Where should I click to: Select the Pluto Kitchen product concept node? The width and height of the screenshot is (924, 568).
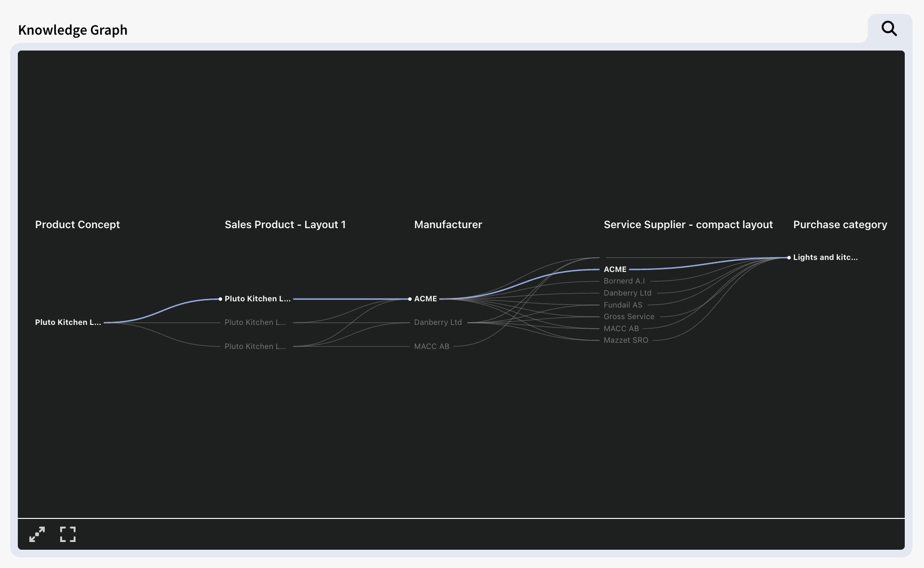68,323
